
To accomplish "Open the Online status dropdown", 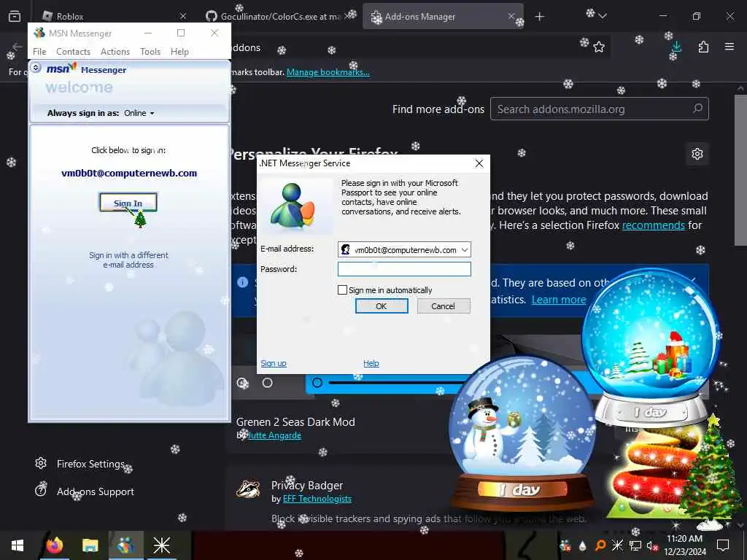I will (139, 113).
